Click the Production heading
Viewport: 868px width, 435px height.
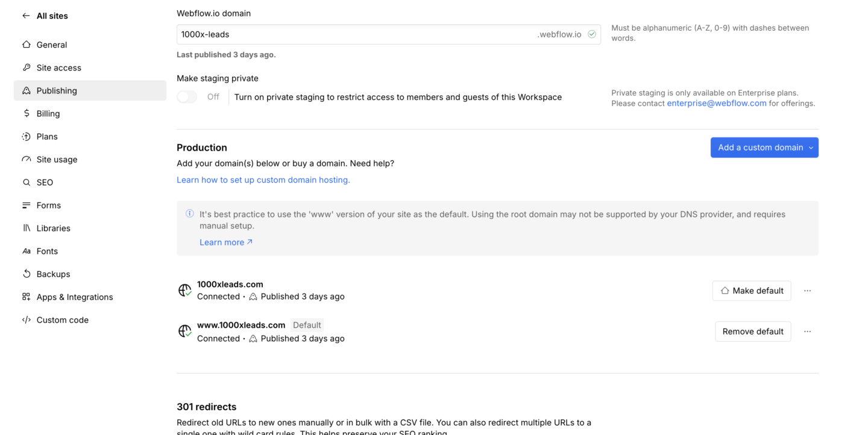click(202, 148)
